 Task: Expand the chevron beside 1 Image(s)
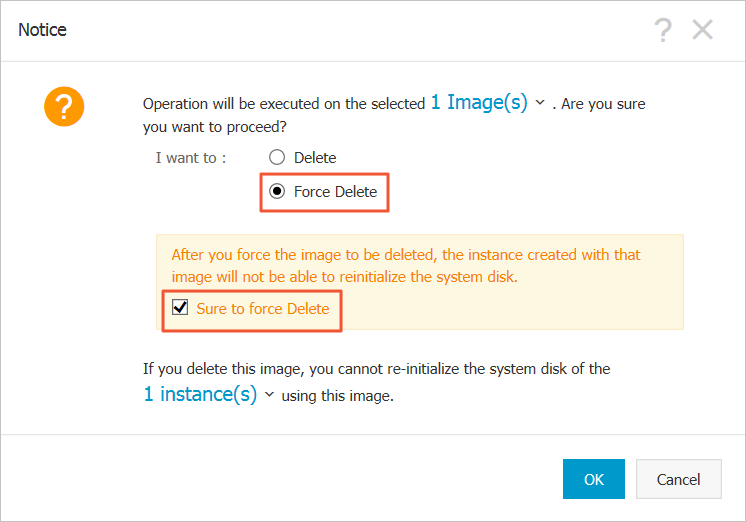[540, 103]
